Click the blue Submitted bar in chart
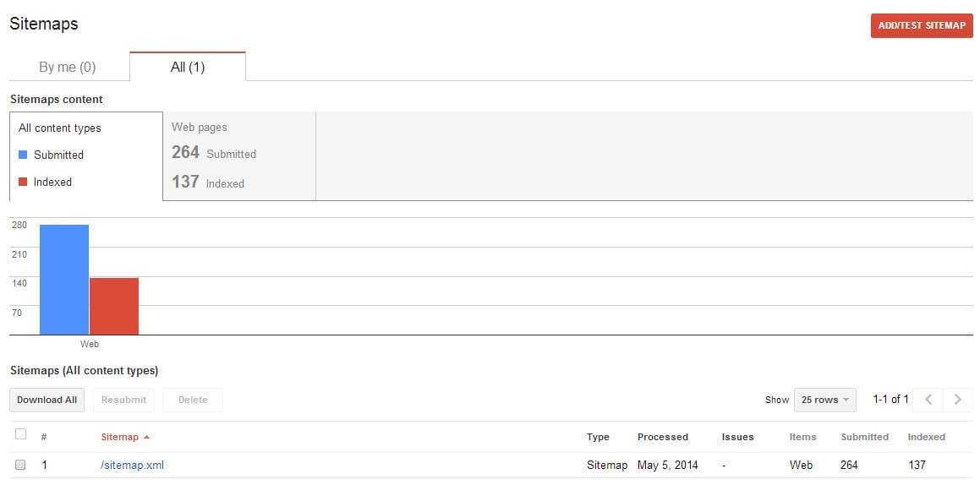Image resolution: width=980 pixels, height=485 pixels. (64, 280)
